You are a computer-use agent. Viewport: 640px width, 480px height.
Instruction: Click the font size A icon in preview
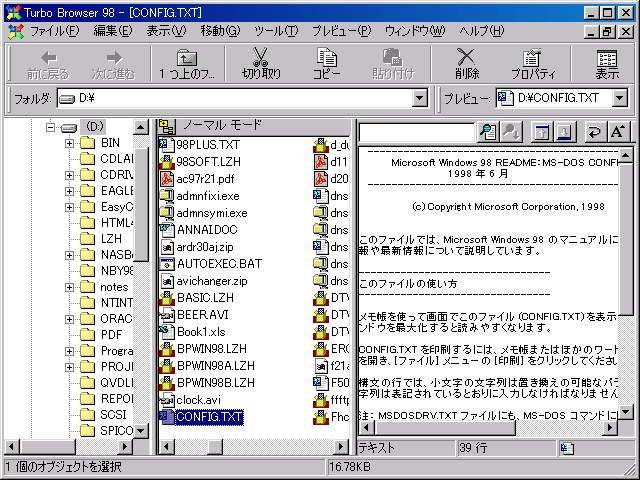pos(618,131)
